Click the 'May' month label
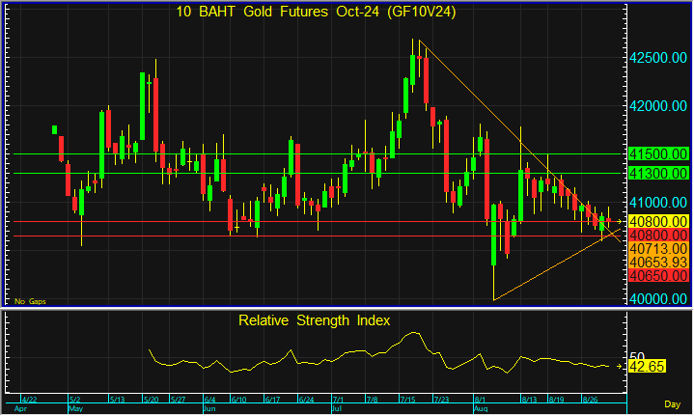The image size is (694, 416). point(76,408)
